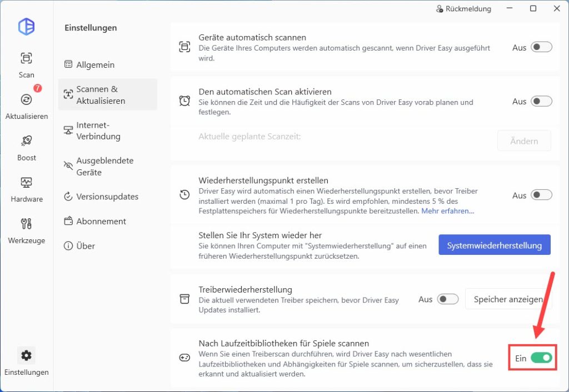Click Aktuelle geplante Scanzeit label
The image size is (569, 392).
coord(249,137)
